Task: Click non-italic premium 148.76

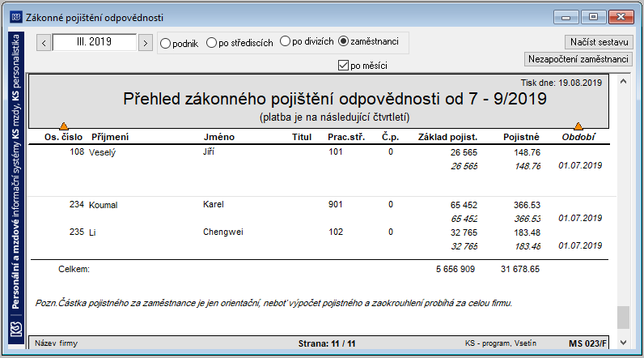Action: (x=527, y=152)
